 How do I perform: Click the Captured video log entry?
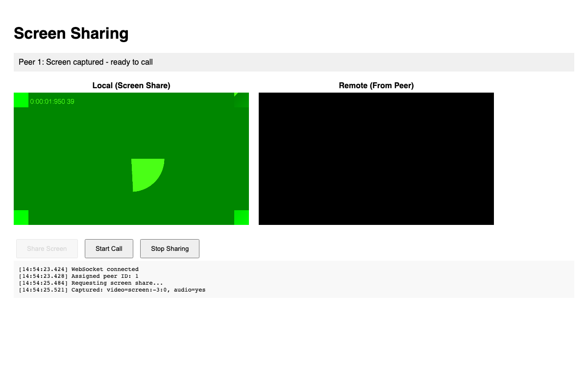(x=112, y=290)
